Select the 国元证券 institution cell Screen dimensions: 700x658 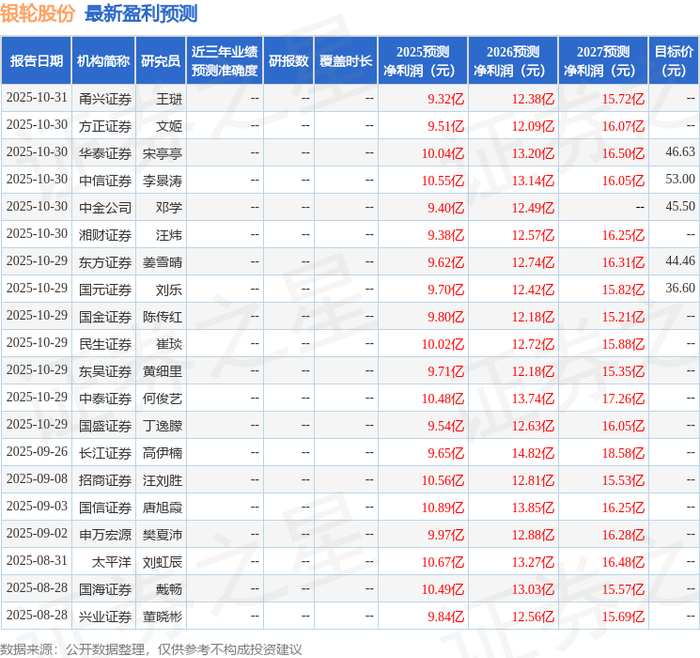pos(105,289)
